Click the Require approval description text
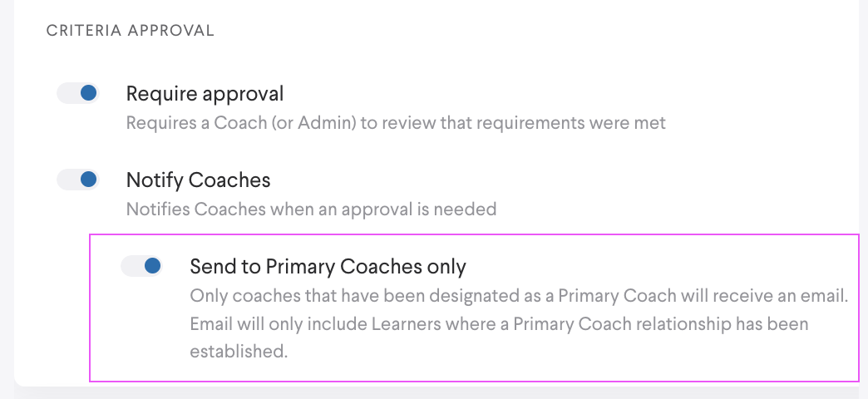 [396, 123]
